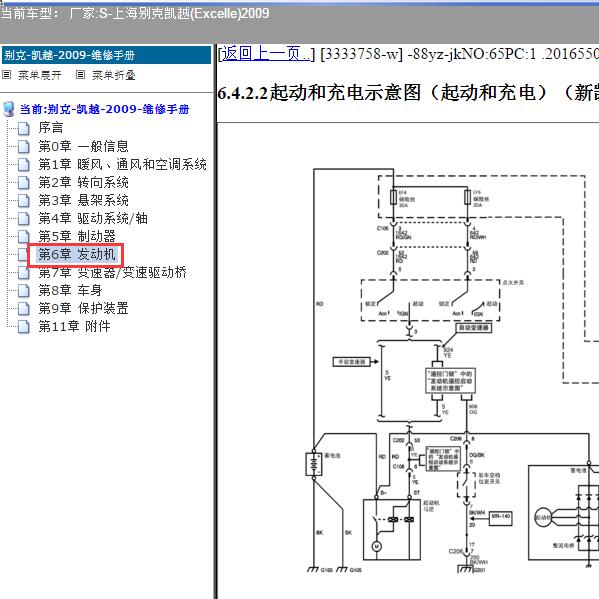The height and width of the screenshot is (599, 599).
Task: Click the page icon next to 第5章
Action: pos(24,237)
